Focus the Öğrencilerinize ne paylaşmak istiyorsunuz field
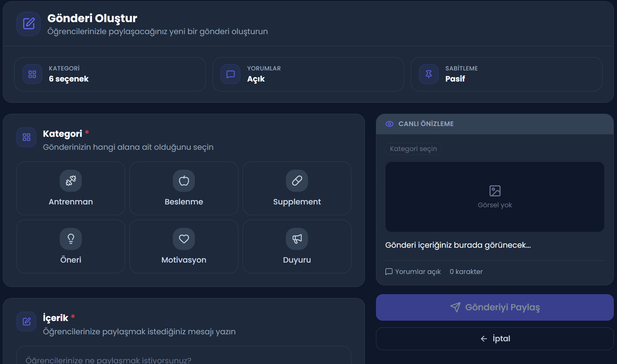Screen dimensions: 617x364 point(184,355)
